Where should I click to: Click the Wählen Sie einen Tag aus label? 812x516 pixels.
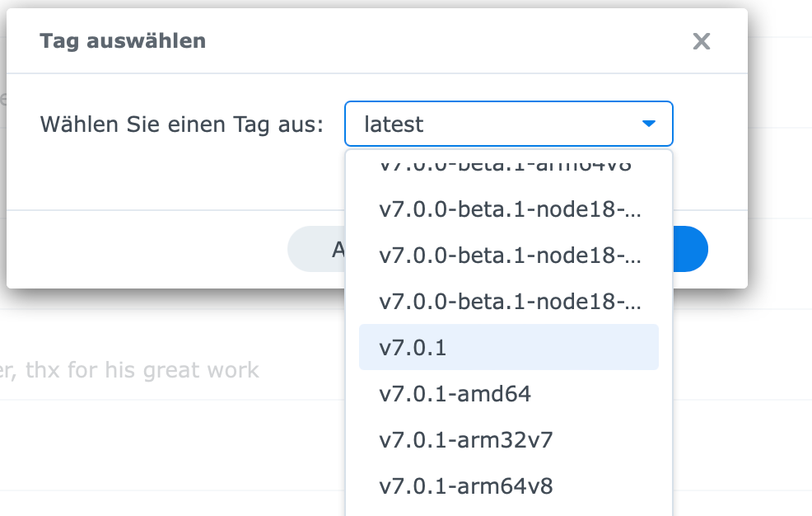click(x=181, y=124)
